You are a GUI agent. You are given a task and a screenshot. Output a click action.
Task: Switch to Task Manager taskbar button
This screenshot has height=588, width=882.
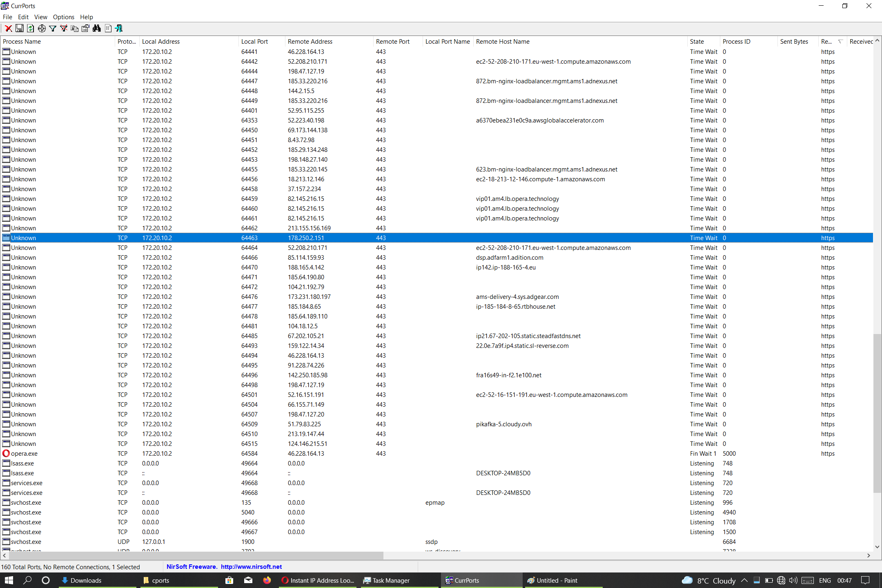click(x=399, y=580)
